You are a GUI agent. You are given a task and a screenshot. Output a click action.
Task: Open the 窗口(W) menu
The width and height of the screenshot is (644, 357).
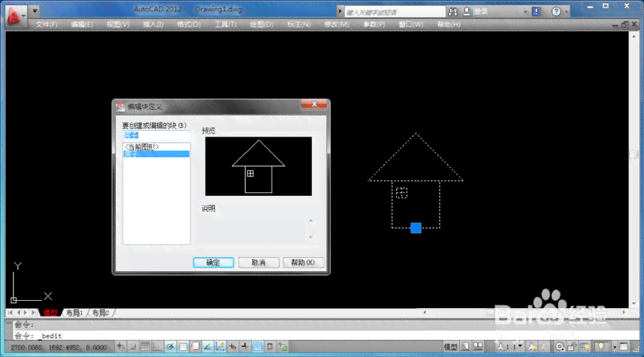[x=411, y=24]
